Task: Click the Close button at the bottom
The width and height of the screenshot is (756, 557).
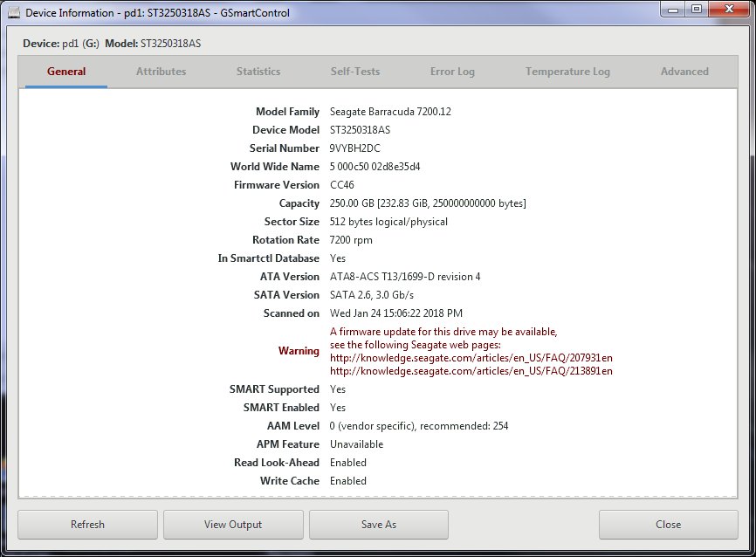Action: pos(668,524)
